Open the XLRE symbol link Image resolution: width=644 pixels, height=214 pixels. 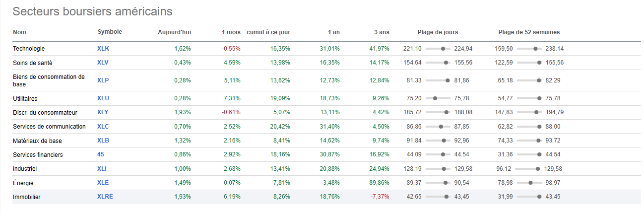click(x=105, y=197)
